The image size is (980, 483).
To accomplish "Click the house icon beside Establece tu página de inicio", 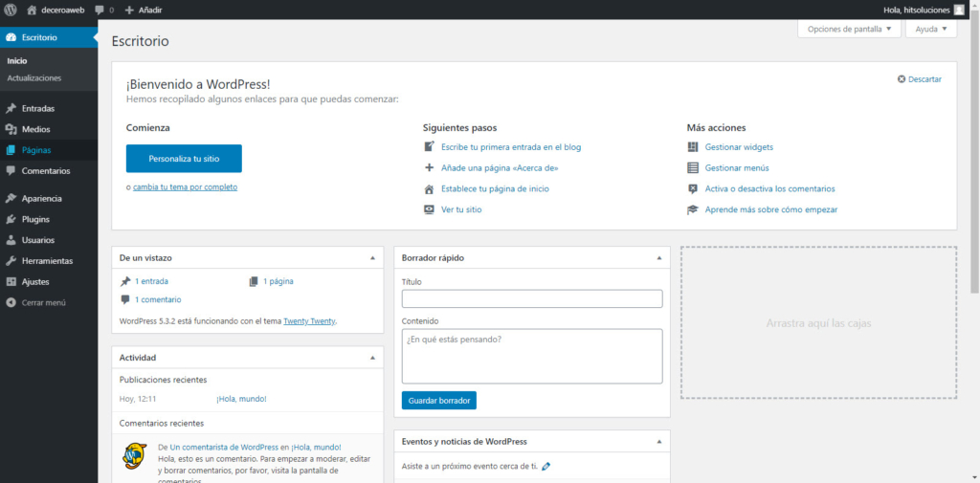I will [430, 188].
